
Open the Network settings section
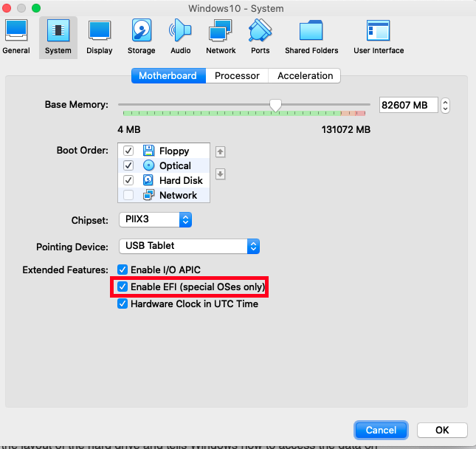pyautogui.click(x=221, y=38)
